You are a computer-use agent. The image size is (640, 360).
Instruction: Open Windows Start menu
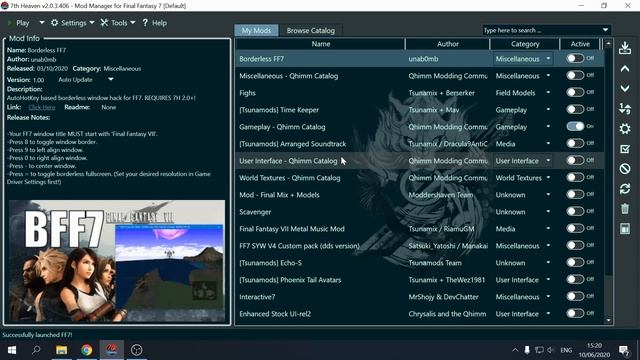tap(12, 350)
